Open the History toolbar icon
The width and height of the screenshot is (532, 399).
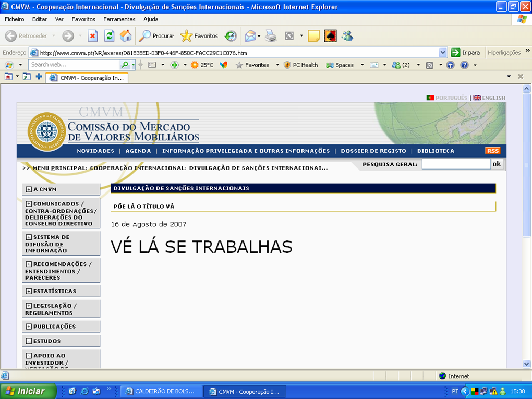(x=231, y=36)
